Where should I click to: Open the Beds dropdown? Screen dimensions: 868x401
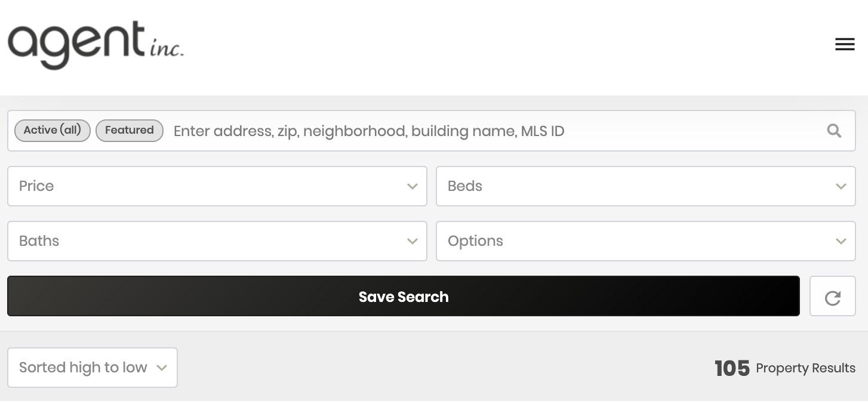(645, 186)
